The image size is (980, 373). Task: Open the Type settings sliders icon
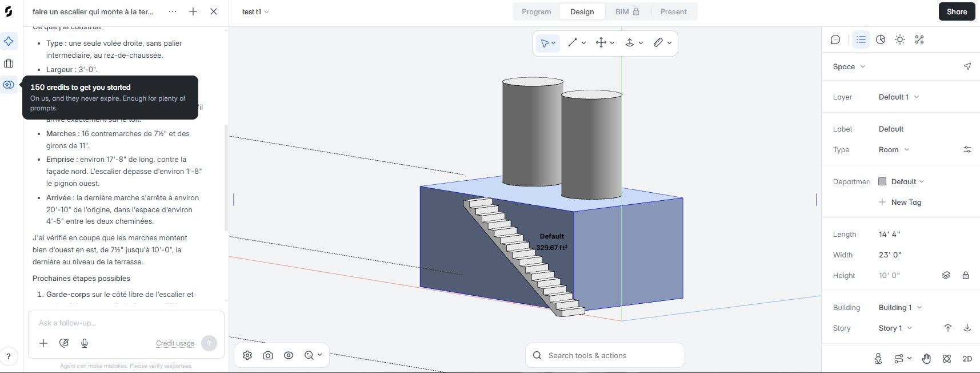tap(967, 150)
